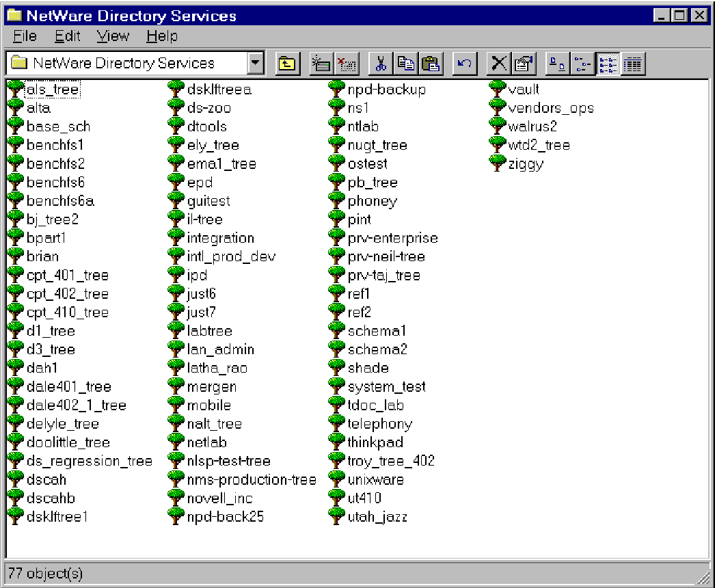Click the tree icon for vault
The image size is (715, 588).
[x=498, y=89]
